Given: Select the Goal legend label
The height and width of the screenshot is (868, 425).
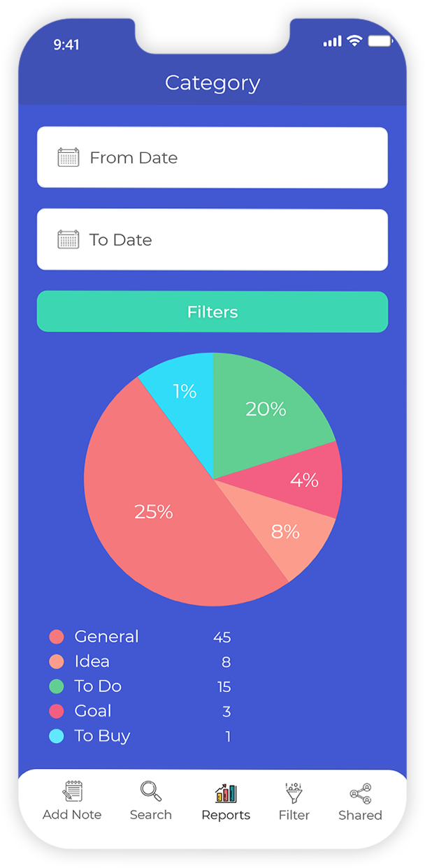Looking at the screenshot, I should click(93, 711).
